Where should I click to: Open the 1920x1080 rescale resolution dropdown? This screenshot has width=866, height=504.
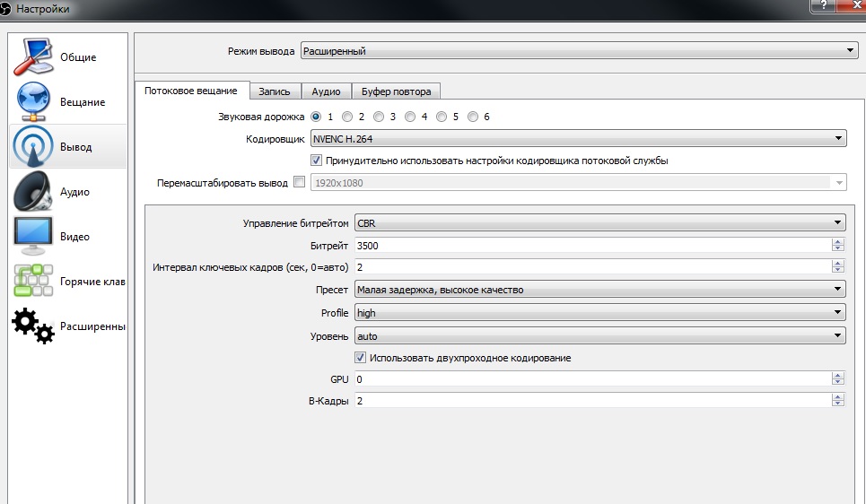click(x=578, y=183)
